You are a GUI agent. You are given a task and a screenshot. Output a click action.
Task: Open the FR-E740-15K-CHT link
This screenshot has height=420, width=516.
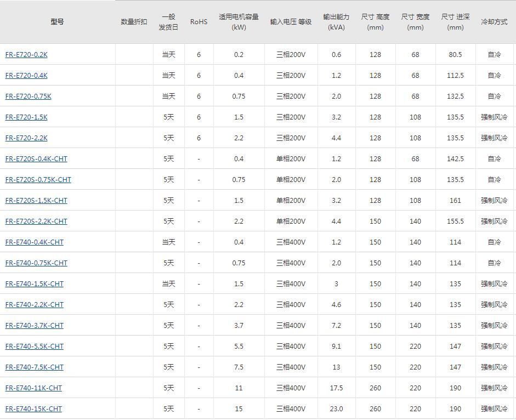click(x=33, y=409)
